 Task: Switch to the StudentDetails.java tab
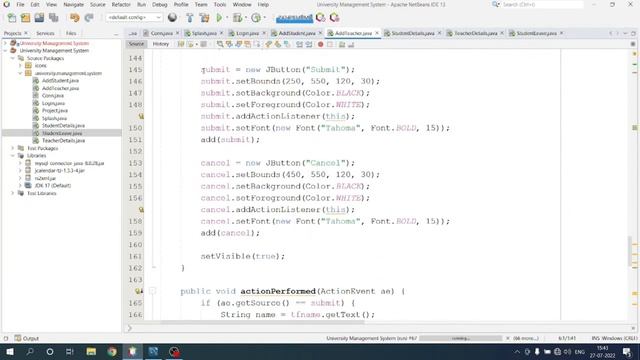(x=413, y=33)
